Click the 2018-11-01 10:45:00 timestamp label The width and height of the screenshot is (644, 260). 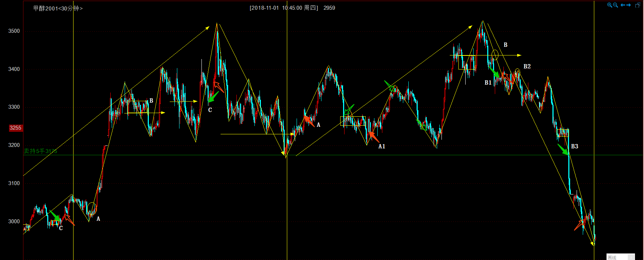284,8
